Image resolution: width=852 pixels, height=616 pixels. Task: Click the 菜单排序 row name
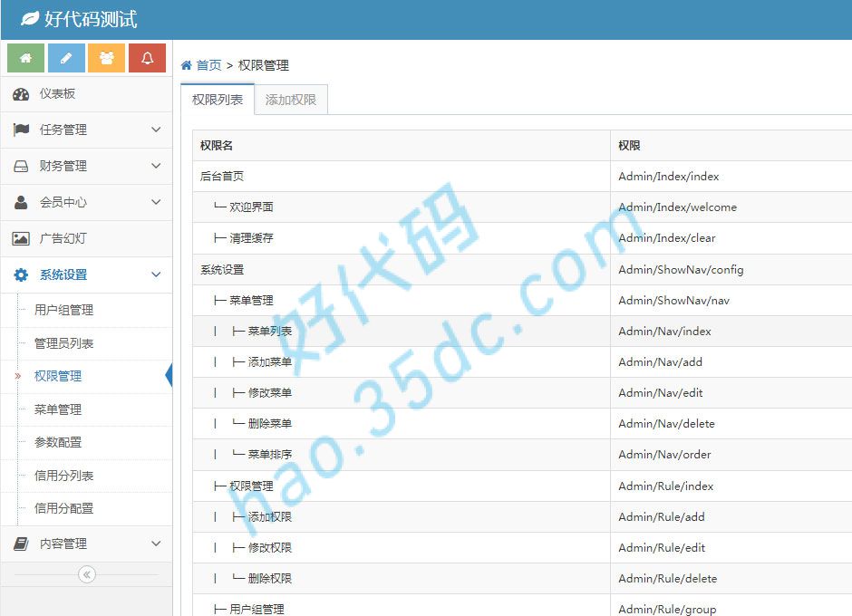pos(269,454)
